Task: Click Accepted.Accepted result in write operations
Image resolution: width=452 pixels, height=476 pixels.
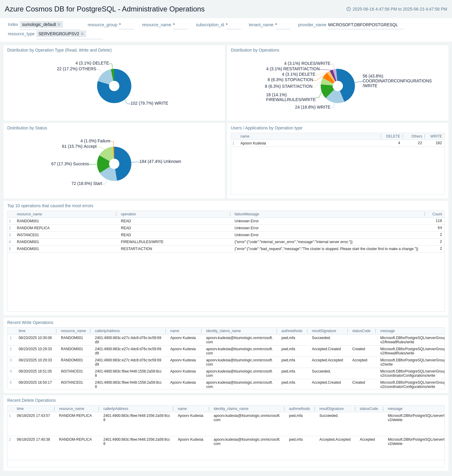Action: pyautogui.click(x=327, y=360)
